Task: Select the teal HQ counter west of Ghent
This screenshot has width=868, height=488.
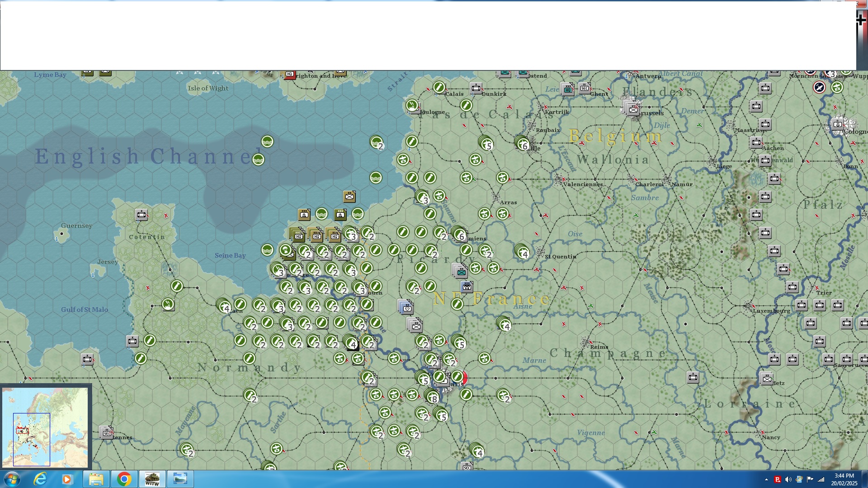Action: pyautogui.click(x=568, y=89)
